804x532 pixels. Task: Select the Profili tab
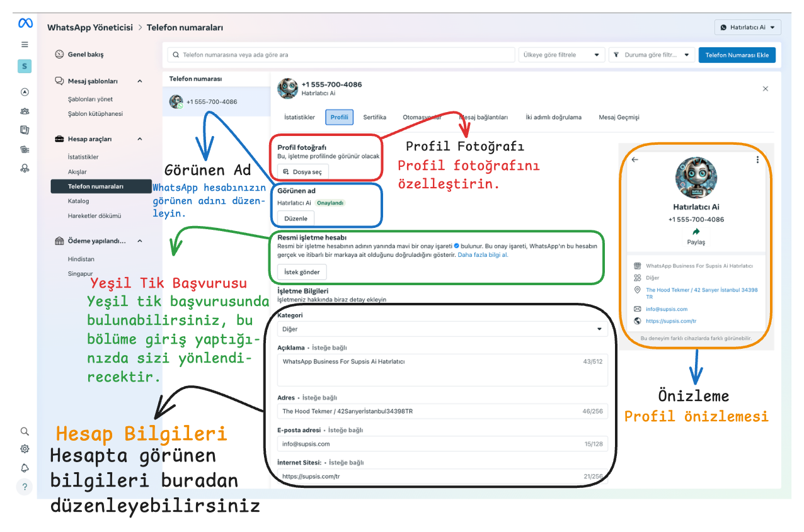click(340, 117)
